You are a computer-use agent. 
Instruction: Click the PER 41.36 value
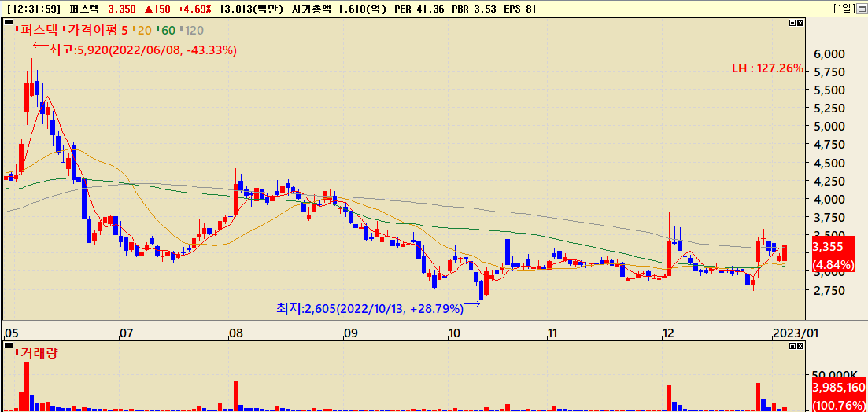(419, 9)
